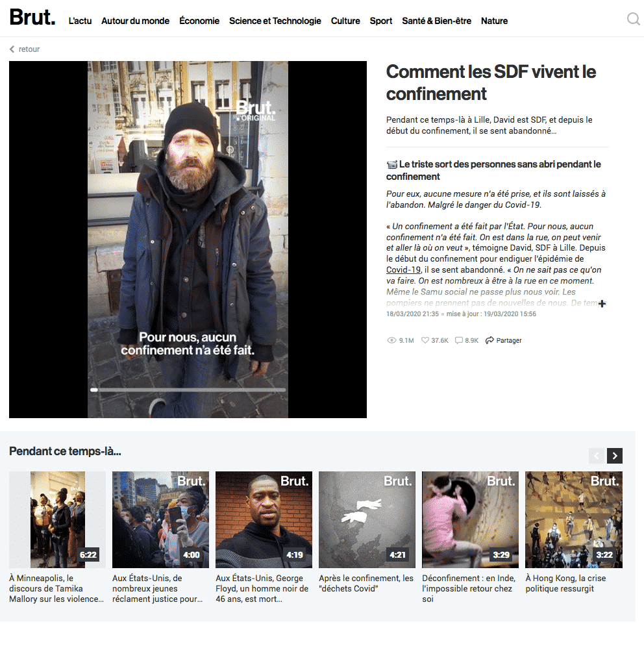Open the L'actu menu item
644x648 pixels.
(x=80, y=21)
